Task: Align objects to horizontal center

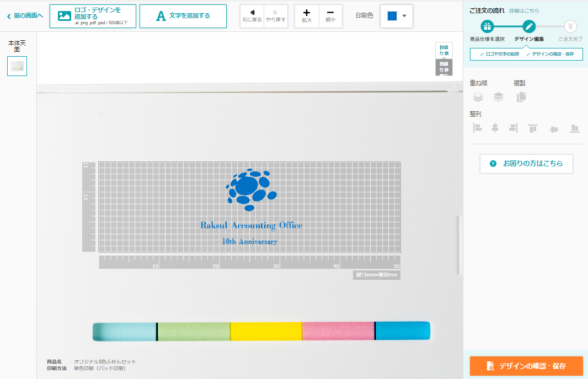Action: pyautogui.click(x=495, y=128)
